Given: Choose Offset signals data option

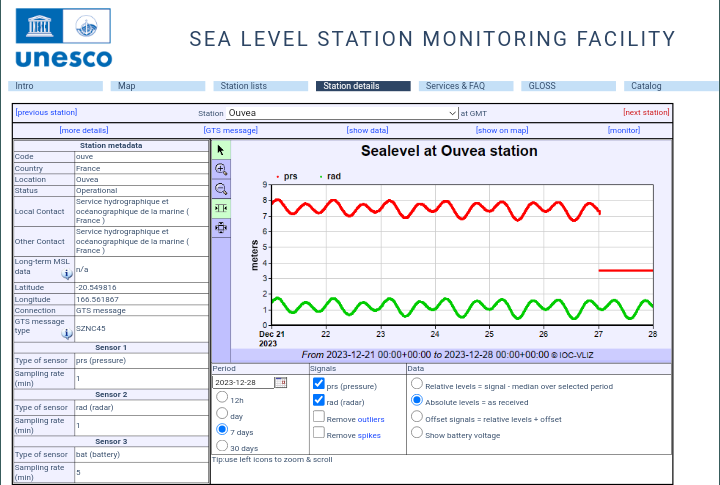Looking at the screenshot, I should pos(416,417).
